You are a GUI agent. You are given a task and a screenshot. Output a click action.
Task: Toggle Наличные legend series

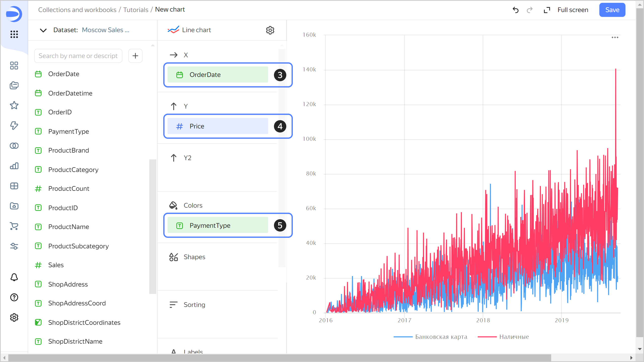click(x=514, y=337)
